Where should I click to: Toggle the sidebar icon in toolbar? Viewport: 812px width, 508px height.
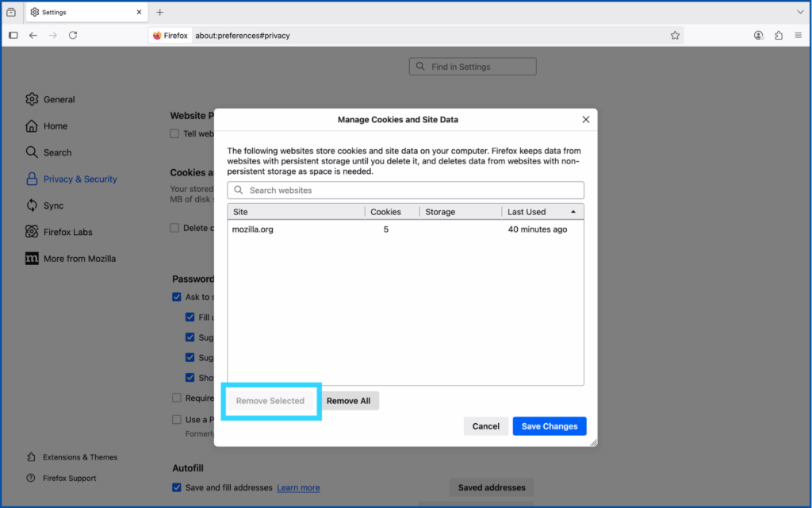[x=13, y=36]
